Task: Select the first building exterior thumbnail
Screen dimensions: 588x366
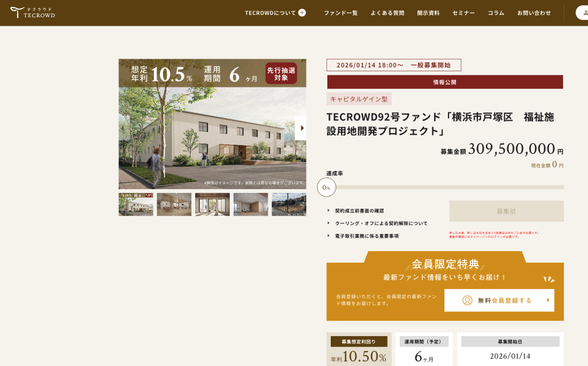Action: [x=136, y=205]
